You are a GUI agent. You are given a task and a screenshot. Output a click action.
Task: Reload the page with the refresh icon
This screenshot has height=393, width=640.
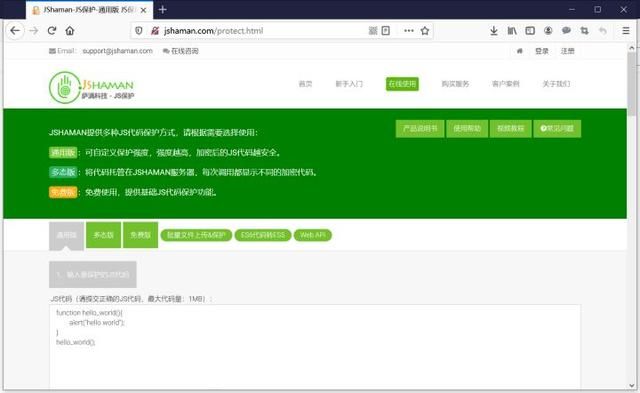click(x=52, y=31)
